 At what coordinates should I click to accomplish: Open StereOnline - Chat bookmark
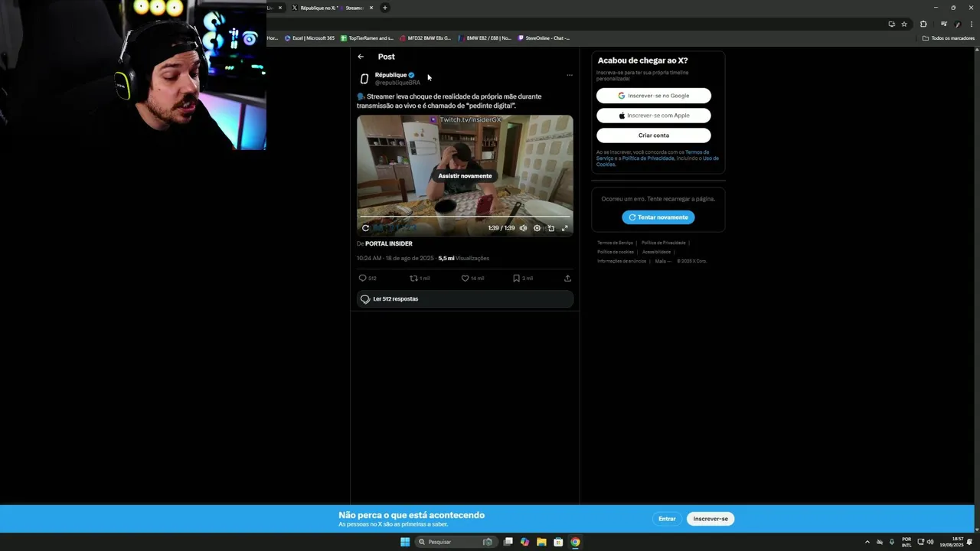pos(544,37)
